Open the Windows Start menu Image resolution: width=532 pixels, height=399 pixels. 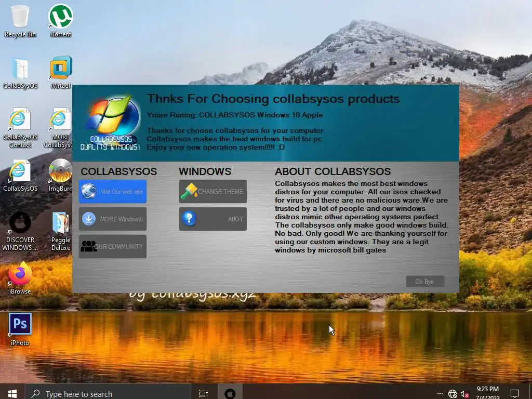coord(12,393)
